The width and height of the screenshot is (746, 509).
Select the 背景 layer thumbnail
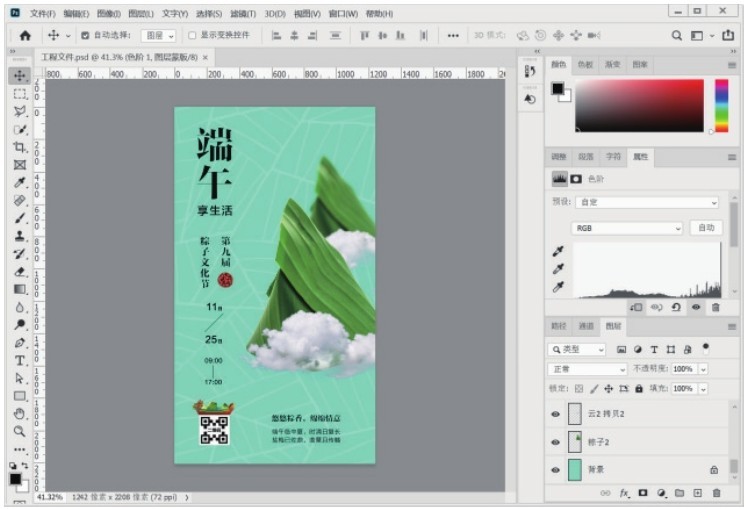point(575,468)
